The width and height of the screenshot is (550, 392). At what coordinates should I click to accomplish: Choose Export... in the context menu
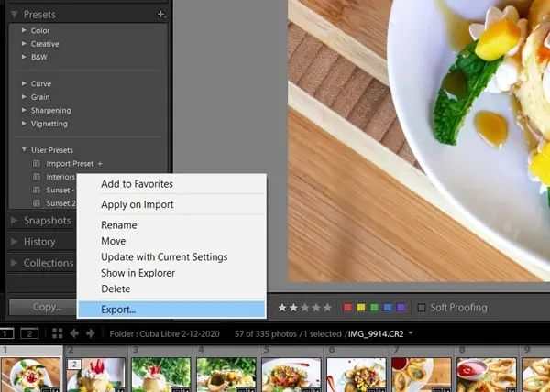click(x=172, y=310)
